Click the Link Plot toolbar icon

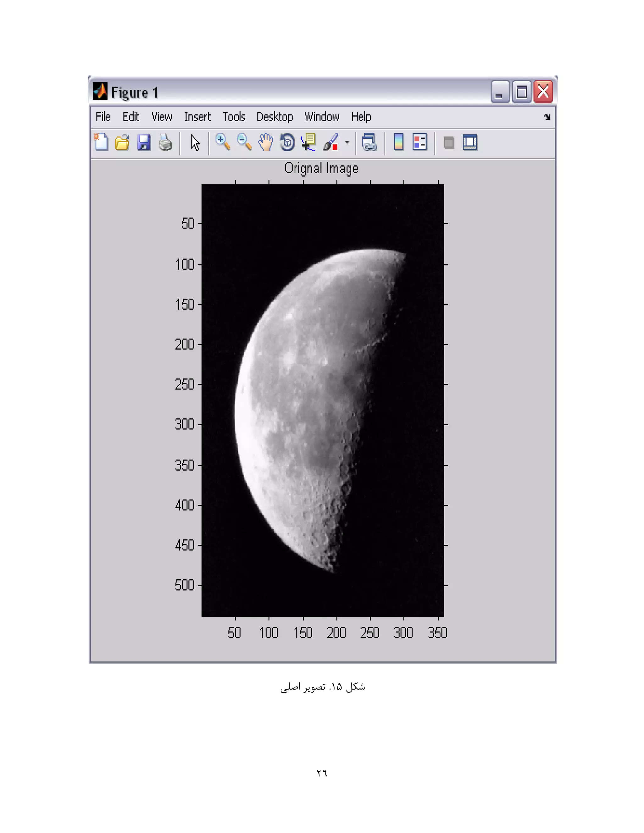(x=369, y=143)
